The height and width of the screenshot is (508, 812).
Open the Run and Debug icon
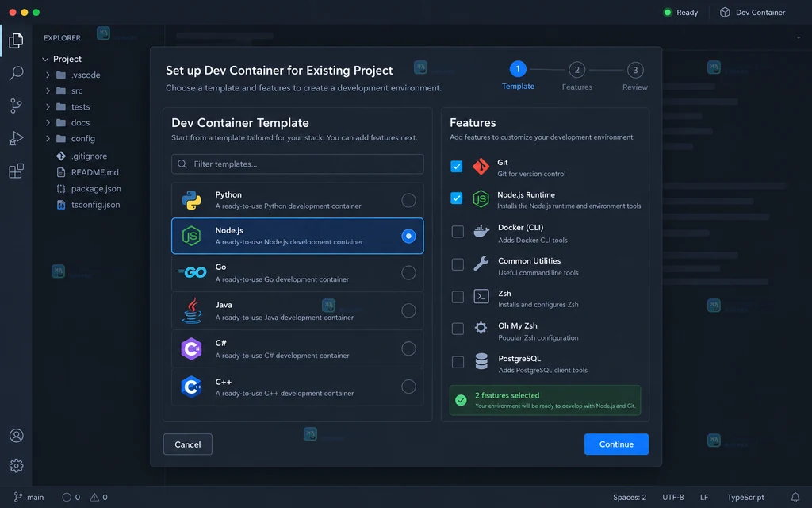point(16,138)
